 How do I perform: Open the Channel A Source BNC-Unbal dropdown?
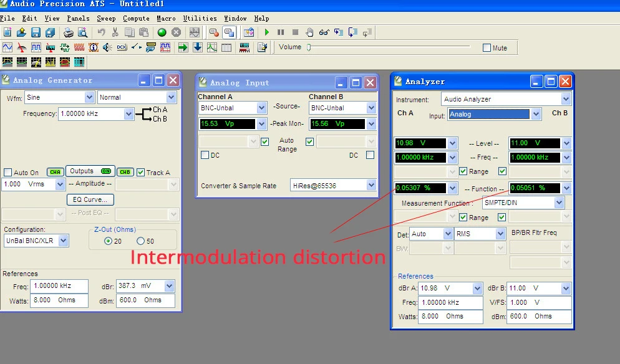tap(261, 108)
